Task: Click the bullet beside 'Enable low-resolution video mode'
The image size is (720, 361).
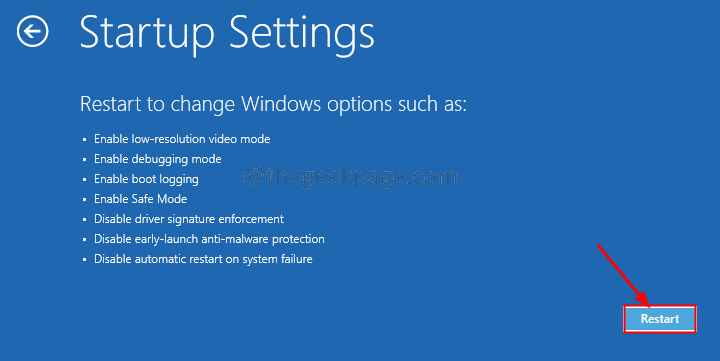Action: click(84, 140)
